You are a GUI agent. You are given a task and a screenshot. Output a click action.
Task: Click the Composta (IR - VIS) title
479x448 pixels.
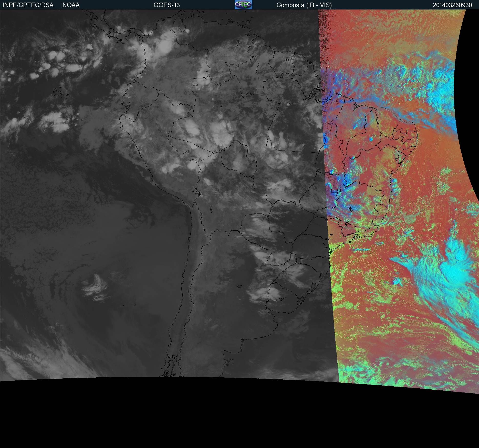304,5
